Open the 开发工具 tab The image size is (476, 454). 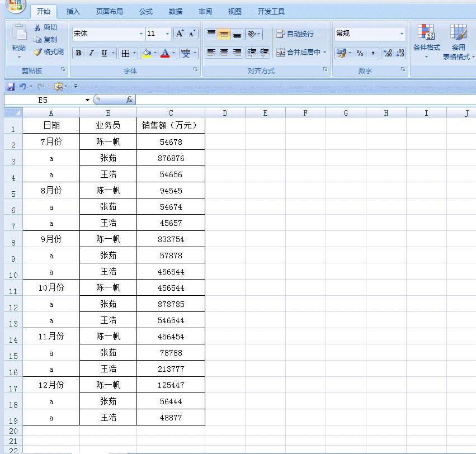[271, 12]
